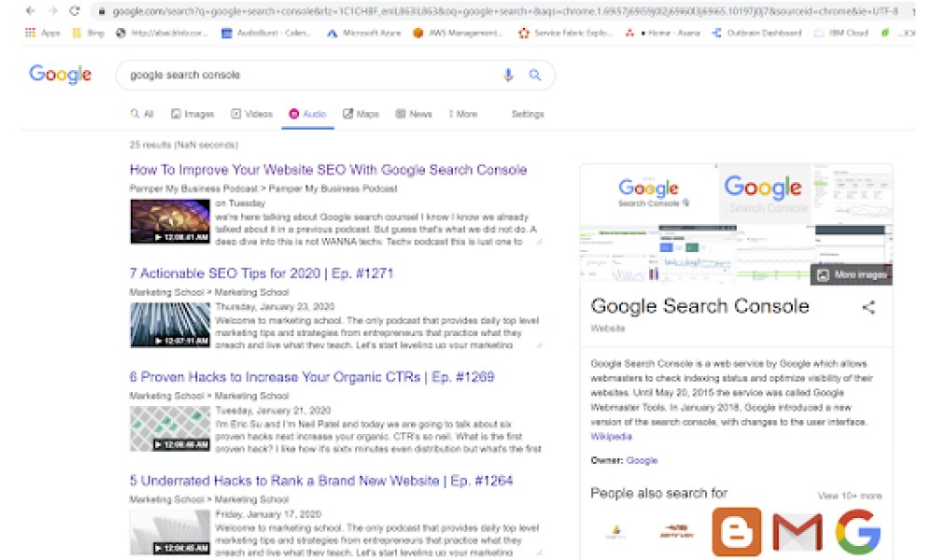Start voice search with the microphone icon

click(508, 75)
